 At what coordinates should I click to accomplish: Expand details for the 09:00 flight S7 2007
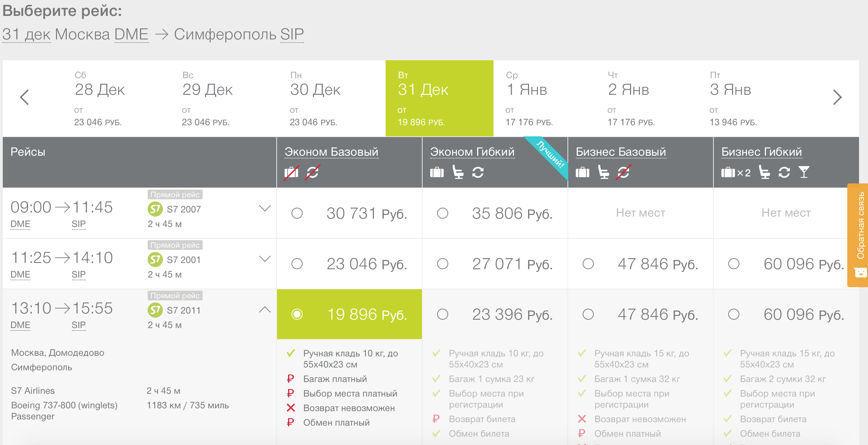(265, 208)
